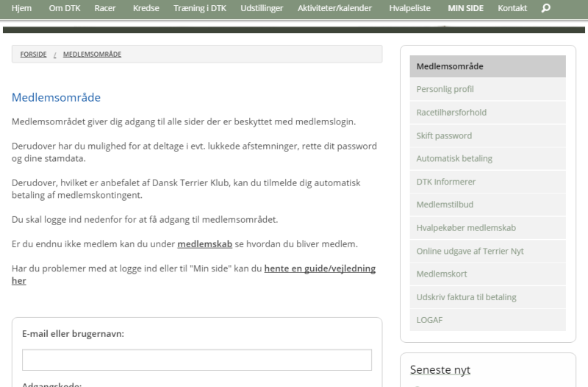This screenshot has height=387, width=588.
Task: Open DTK Informerer in sidebar
Action: click(487, 182)
